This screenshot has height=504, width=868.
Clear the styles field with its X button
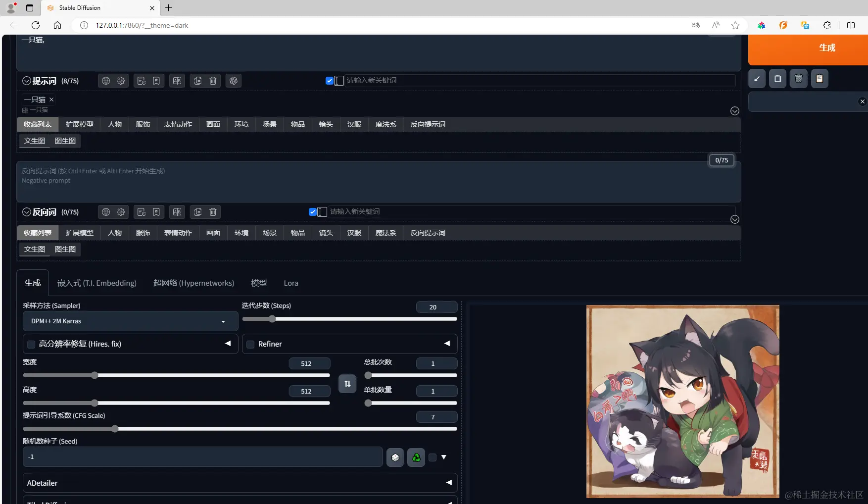[863, 101]
